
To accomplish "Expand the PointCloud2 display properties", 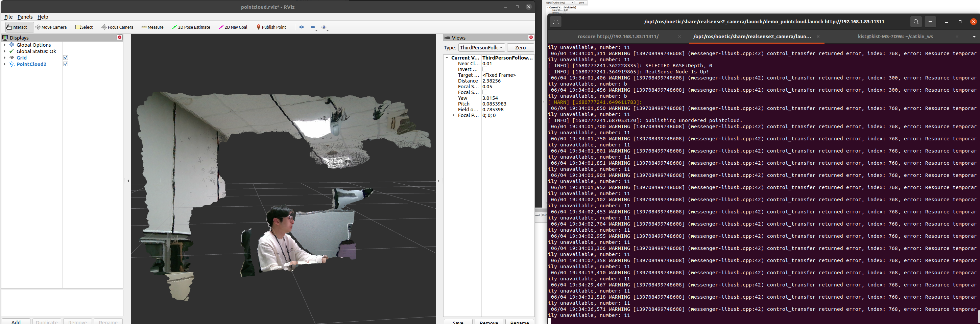I will pos(5,64).
